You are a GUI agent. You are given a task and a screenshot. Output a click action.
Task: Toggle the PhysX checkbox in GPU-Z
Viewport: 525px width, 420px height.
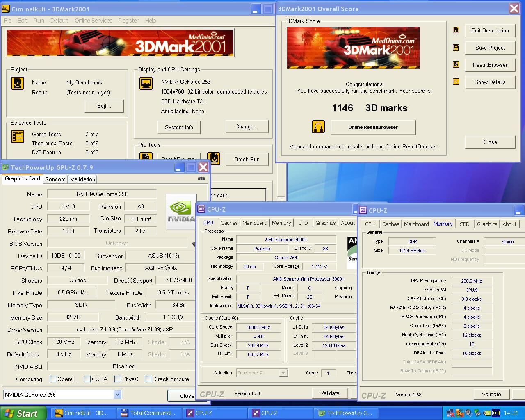click(118, 379)
